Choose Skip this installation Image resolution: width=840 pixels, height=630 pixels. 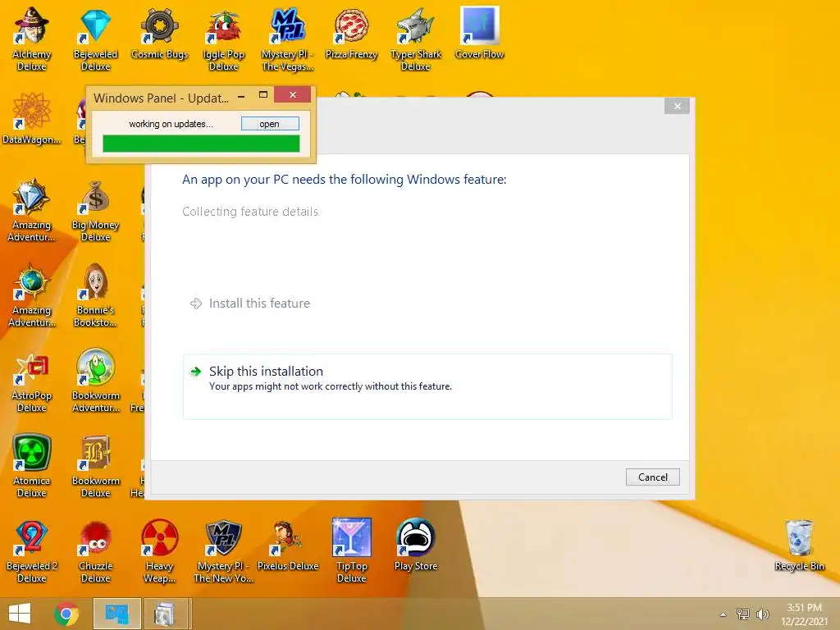(x=427, y=386)
